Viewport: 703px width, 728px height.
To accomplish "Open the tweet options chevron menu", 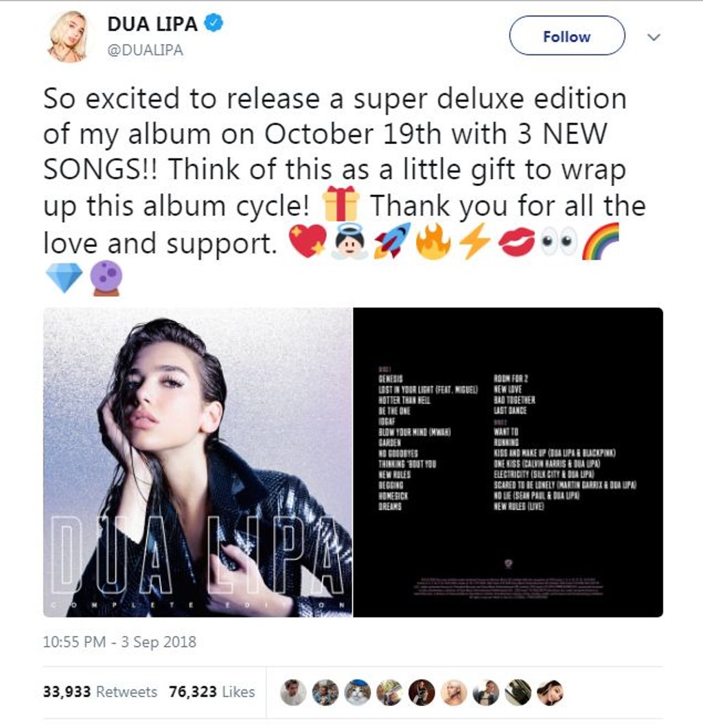I will pyautogui.click(x=654, y=36).
